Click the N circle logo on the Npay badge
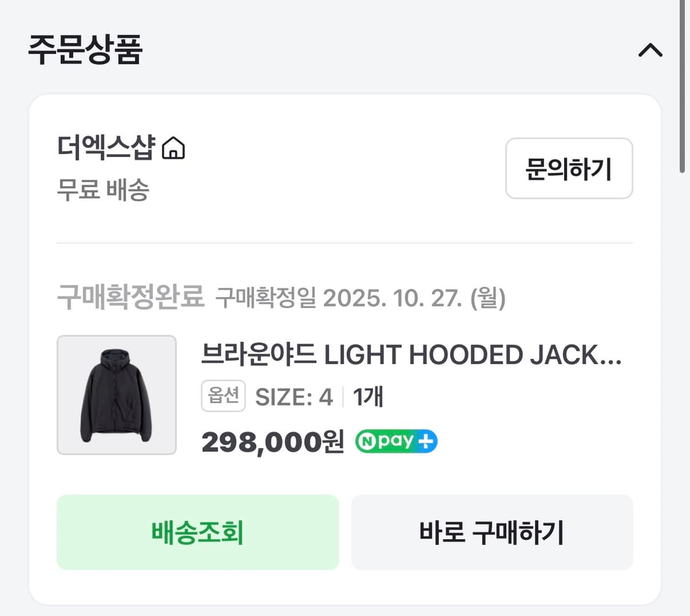The width and height of the screenshot is (690, 616). point(369,441)
